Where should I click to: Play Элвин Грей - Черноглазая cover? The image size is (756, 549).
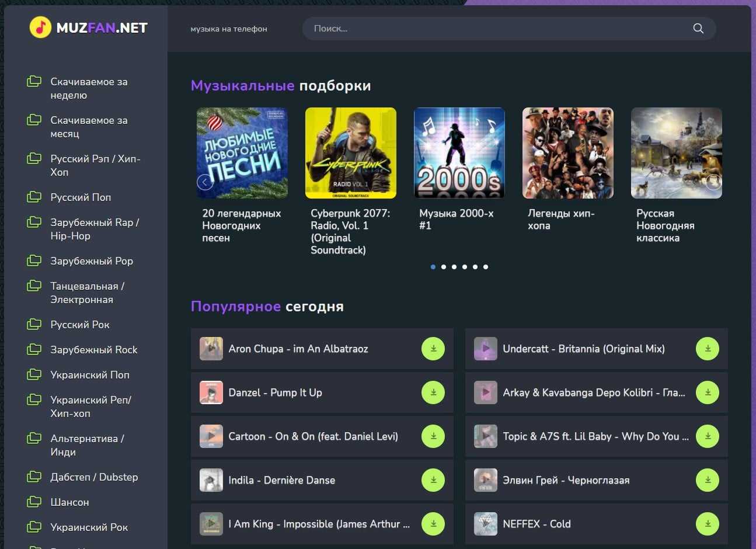[486, 480]
